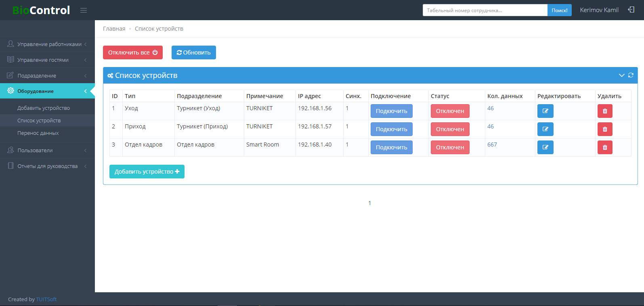The image size is (644, 306).
Task: Open the TUITSoft link in footer
Action: 46,300
